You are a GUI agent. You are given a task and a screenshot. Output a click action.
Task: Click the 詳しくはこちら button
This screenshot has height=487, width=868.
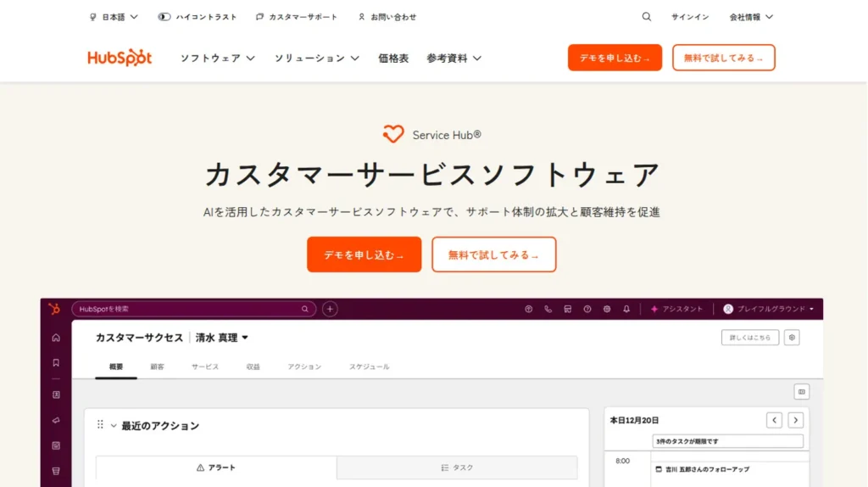[x=750, y=338]
